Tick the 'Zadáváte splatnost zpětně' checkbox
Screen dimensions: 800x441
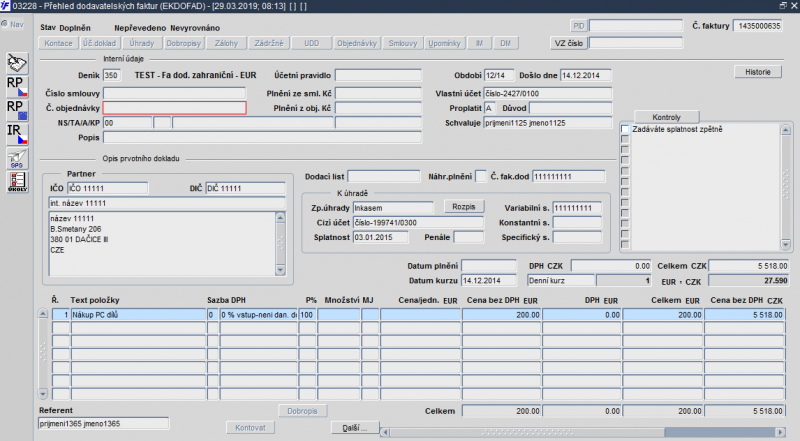pos(625,129)
